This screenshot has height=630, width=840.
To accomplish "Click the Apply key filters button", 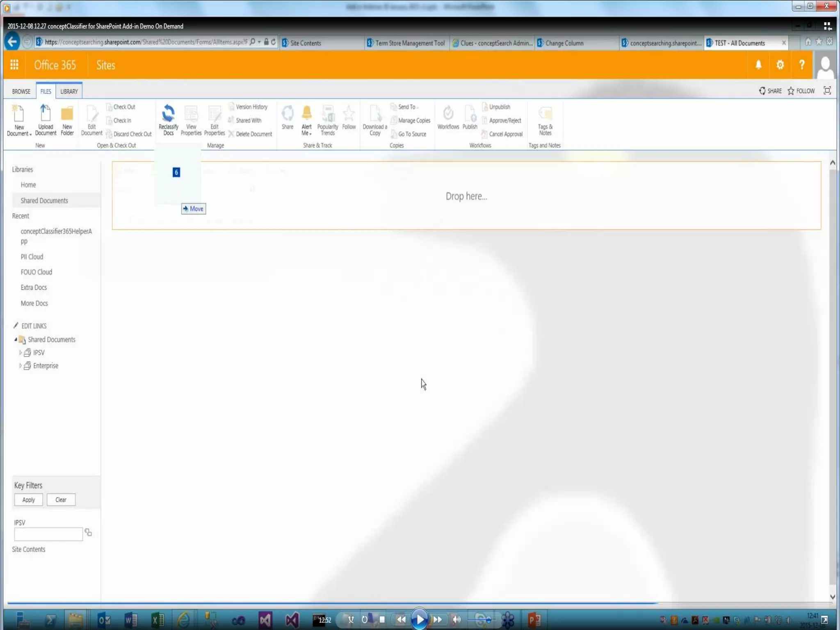I will coord(28,500).
